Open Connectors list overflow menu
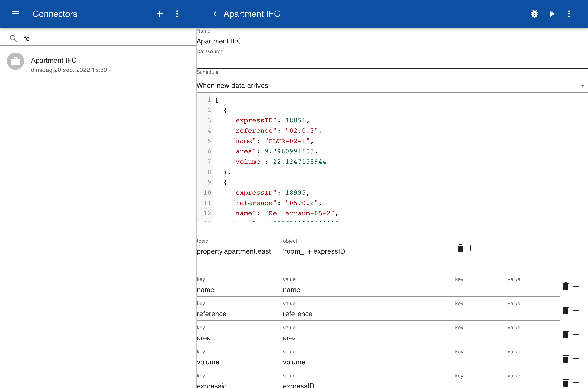 click(x=177, y=14)
